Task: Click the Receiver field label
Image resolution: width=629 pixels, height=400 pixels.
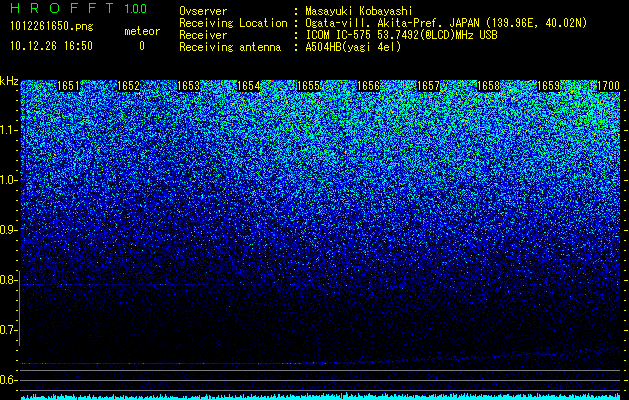Action: pos(203,35)
